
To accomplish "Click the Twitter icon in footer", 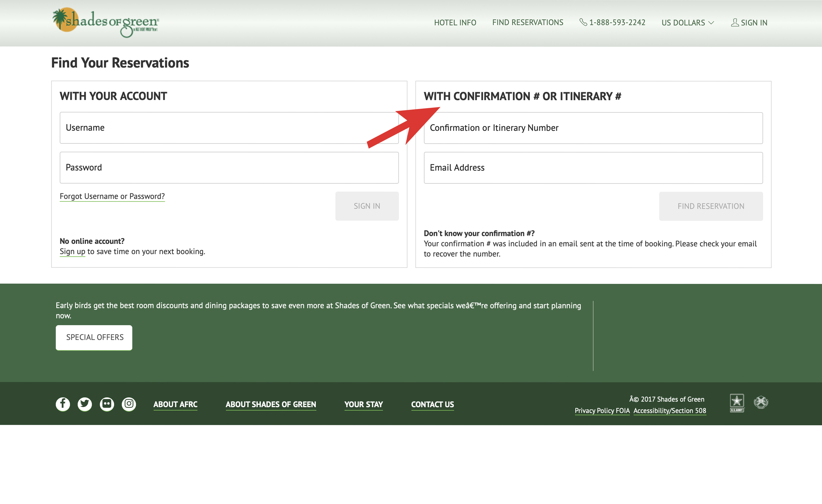I will coord(84,404).
